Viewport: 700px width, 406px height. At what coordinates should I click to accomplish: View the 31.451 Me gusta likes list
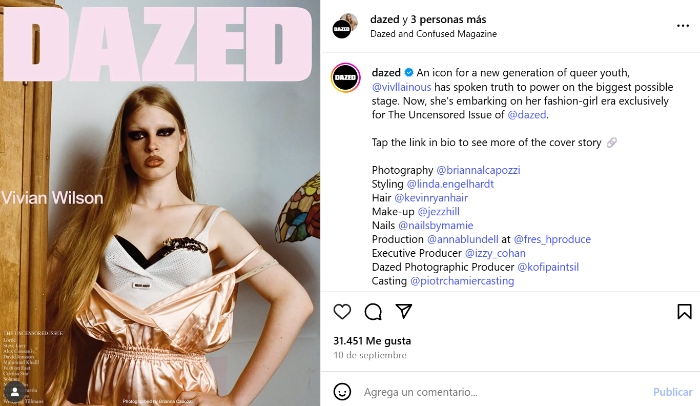(372, 341)
